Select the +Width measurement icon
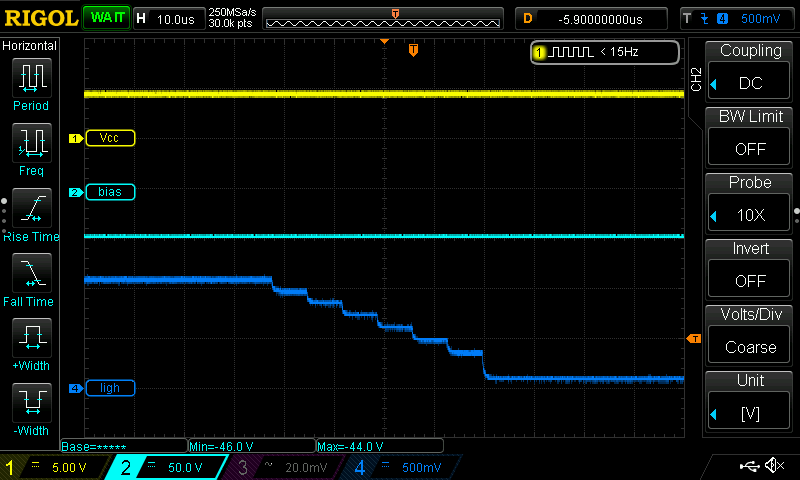The width and height of the screenshot is (800, 480). point(32,338)
